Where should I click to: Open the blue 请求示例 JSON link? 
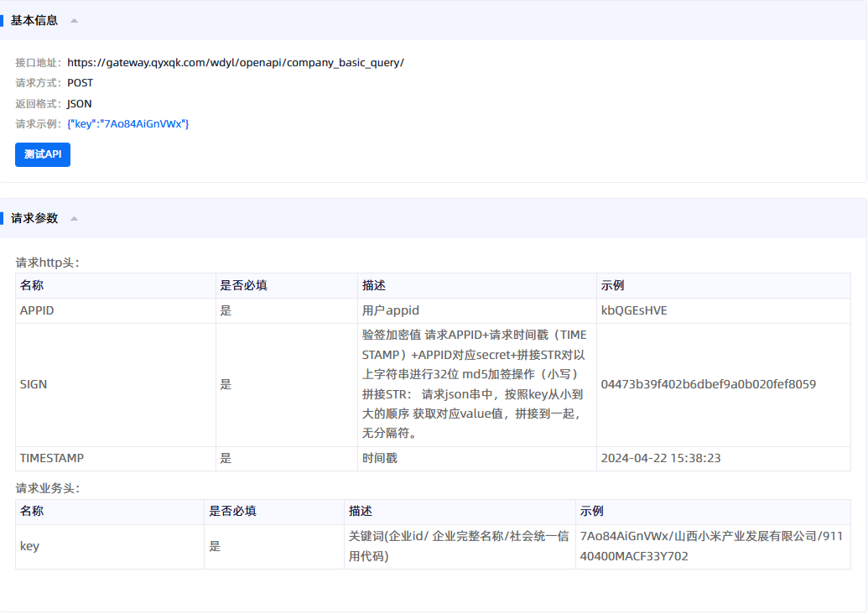tap(128, 124)
